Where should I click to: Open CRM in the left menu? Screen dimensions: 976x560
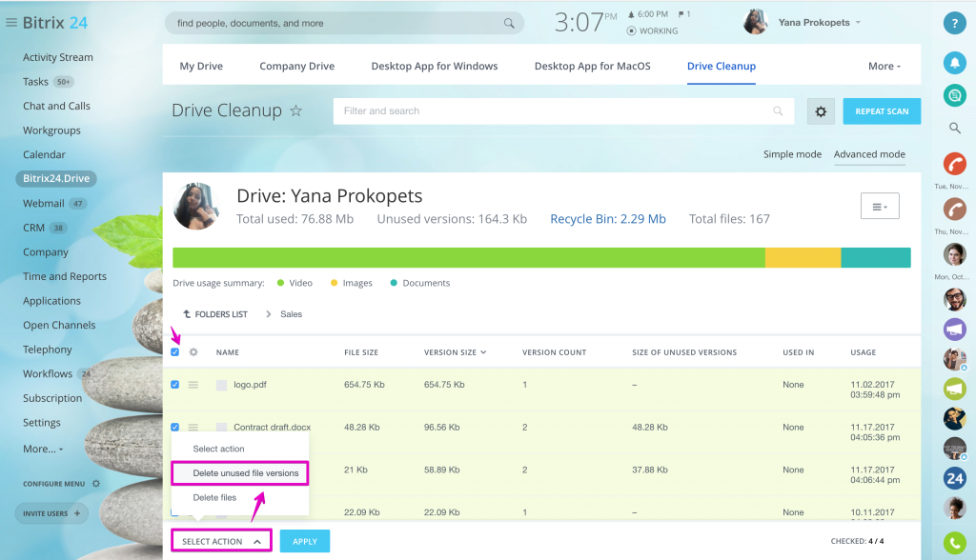(33, 228)
